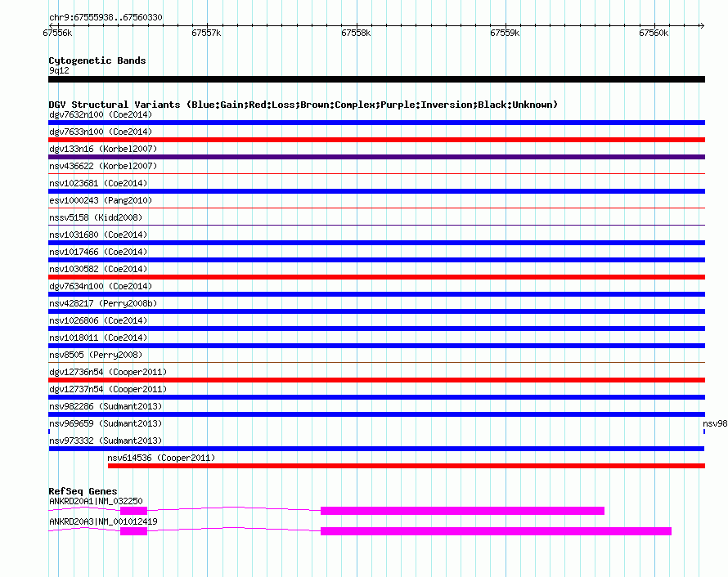
Task: Click the nsv1018011 (Coe2014) label
Action: click(98, 338)
